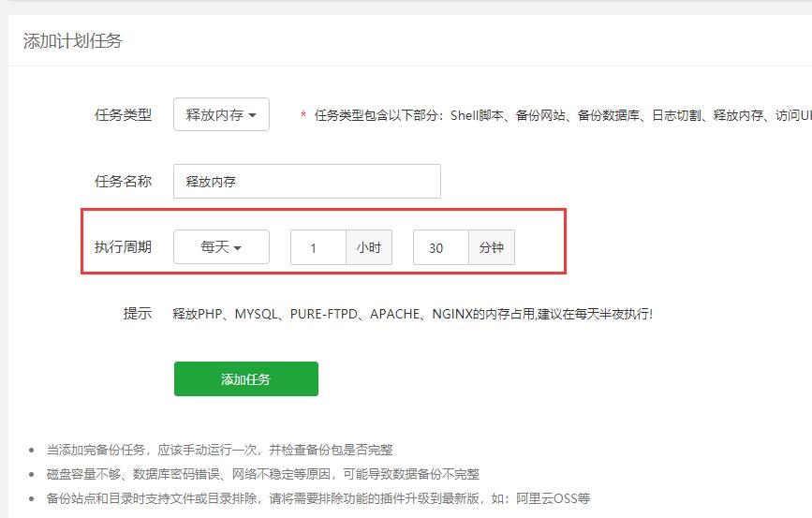This screenshot has width=812, height=518.
Task: Click the note mentioning 阿里云OSS
Action: coord(318,498)
